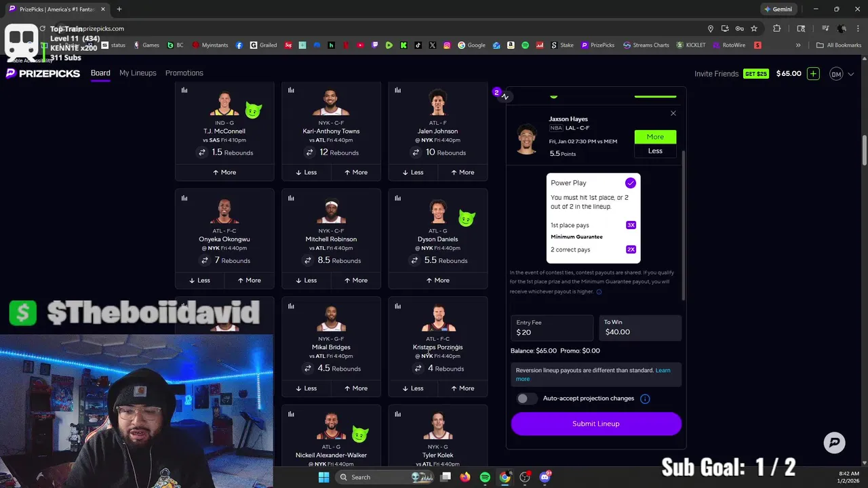Click the lineup panel scrollbar
The image size is (868, 488).
point(684,224)
